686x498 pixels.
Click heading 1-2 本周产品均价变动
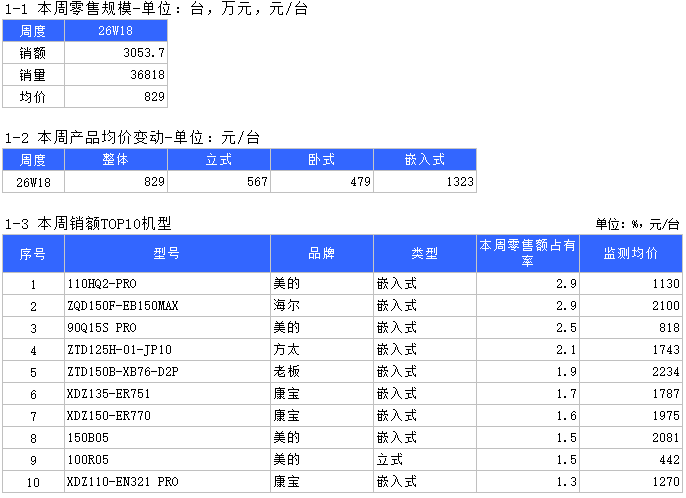click(132, 138)
